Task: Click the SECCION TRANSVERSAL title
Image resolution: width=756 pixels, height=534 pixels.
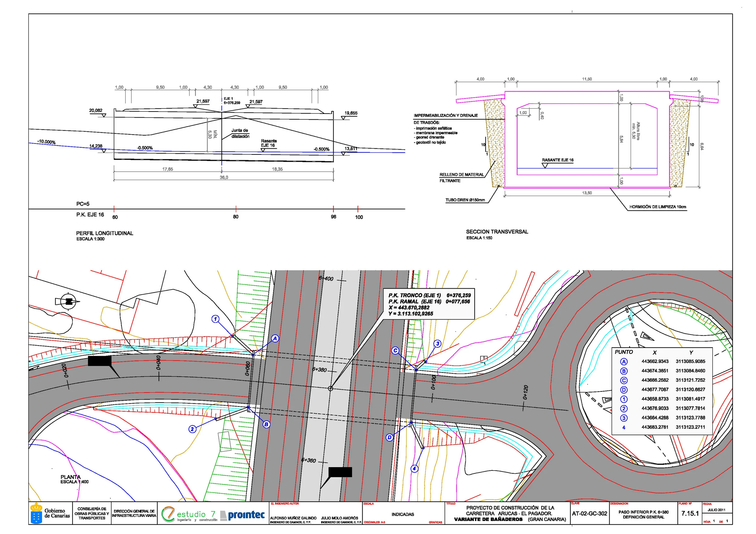Action: pyautogui.click(x=497, y=231)
